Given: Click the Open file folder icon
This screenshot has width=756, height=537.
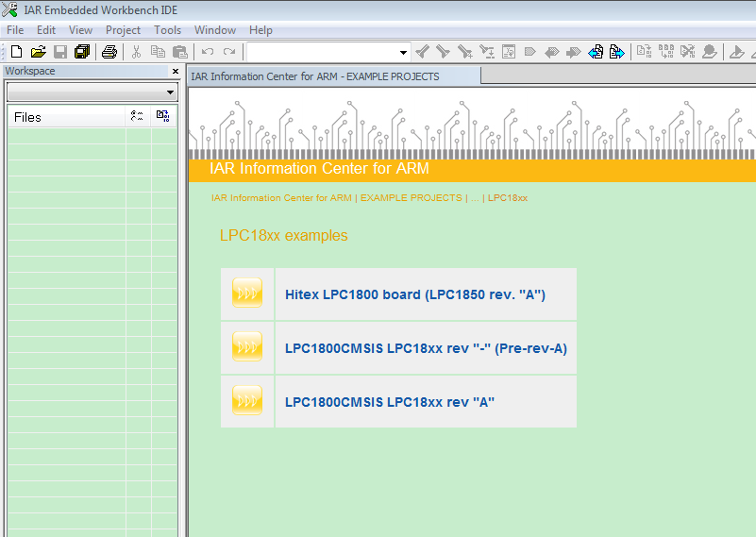Looking at the screenshot, I should click(38, 52).
